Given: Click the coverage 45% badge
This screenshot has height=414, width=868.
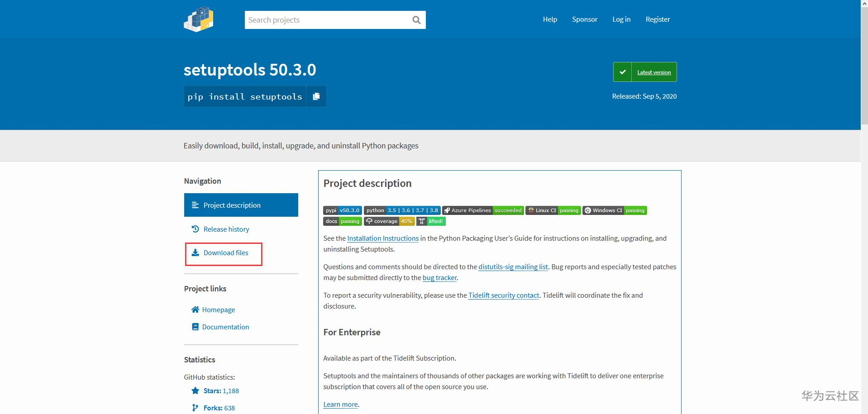Looking at the screenshot, I should [x=389, y=221].
